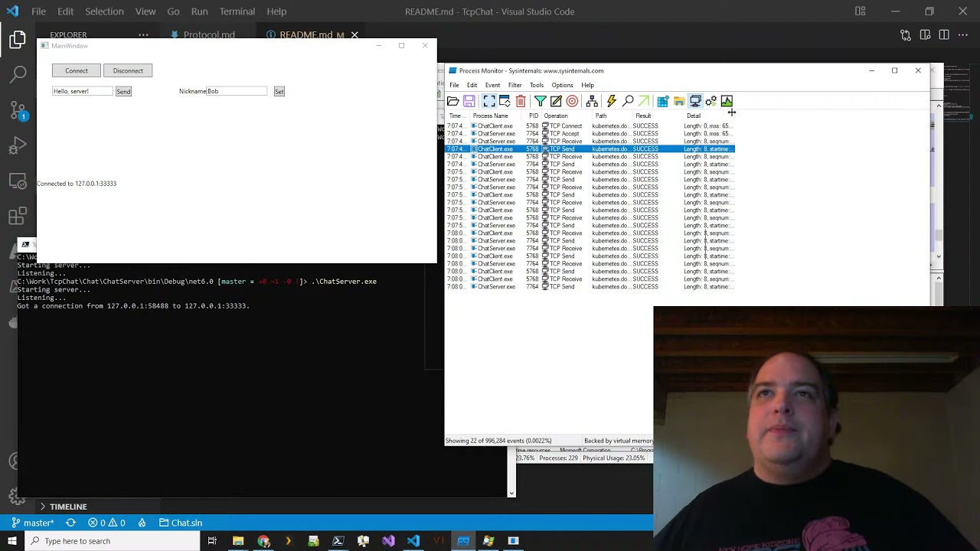Click the lightning bolt event icon

click(x=611, y=101)
